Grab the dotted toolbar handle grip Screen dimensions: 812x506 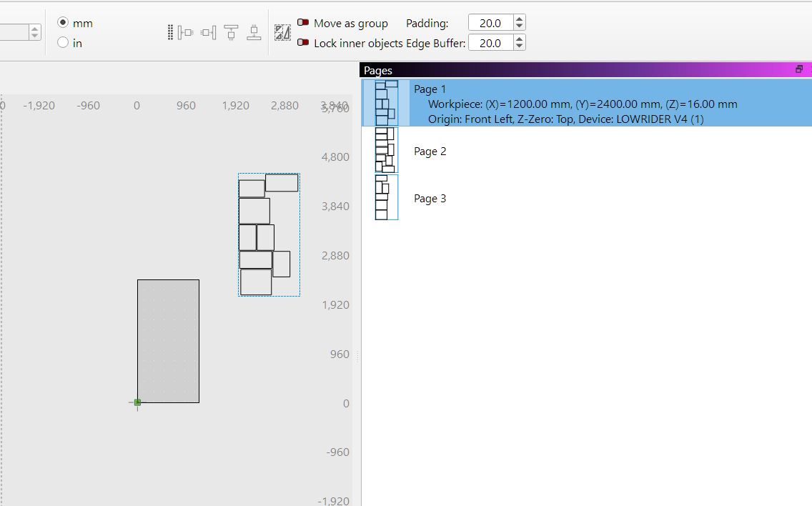pyautogui.click(x=170, y=33)
